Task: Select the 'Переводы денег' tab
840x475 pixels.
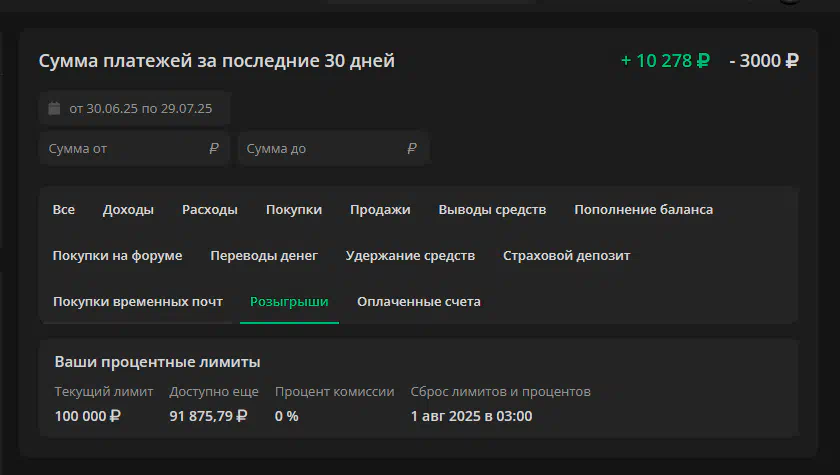Action: click(x=264, y=255)
